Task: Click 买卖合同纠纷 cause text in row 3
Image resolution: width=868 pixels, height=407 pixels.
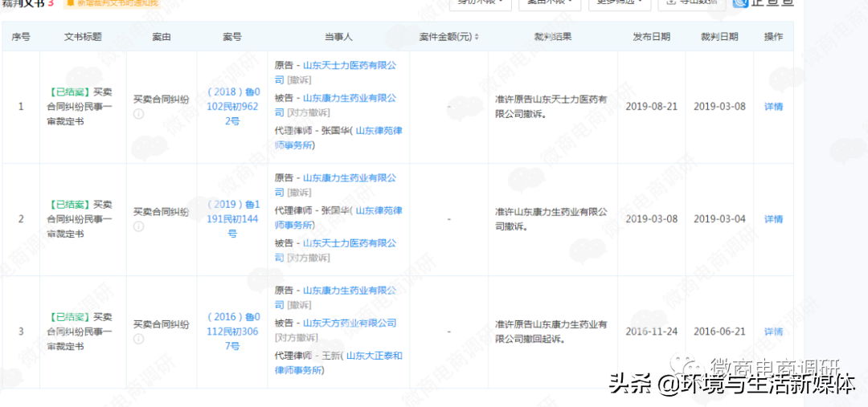Action: coord(161,324)
